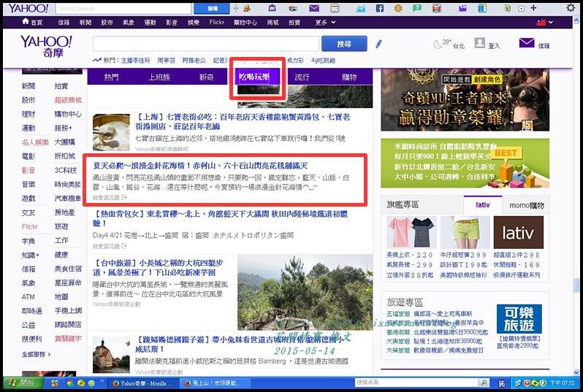Open 名人娛樂 in the left sidebar
Image resolution: width=583 pixels, height=392 pixels.
point(35,142)
